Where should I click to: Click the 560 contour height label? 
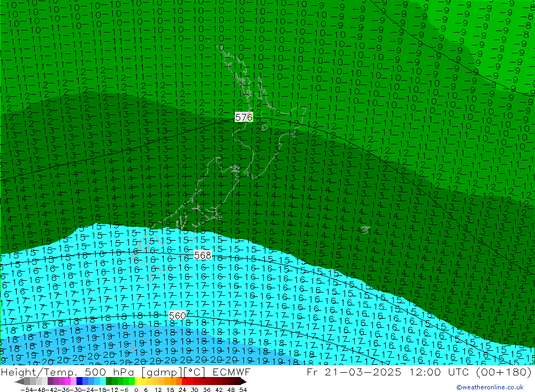pyautogui.click(x=178, y=316)
